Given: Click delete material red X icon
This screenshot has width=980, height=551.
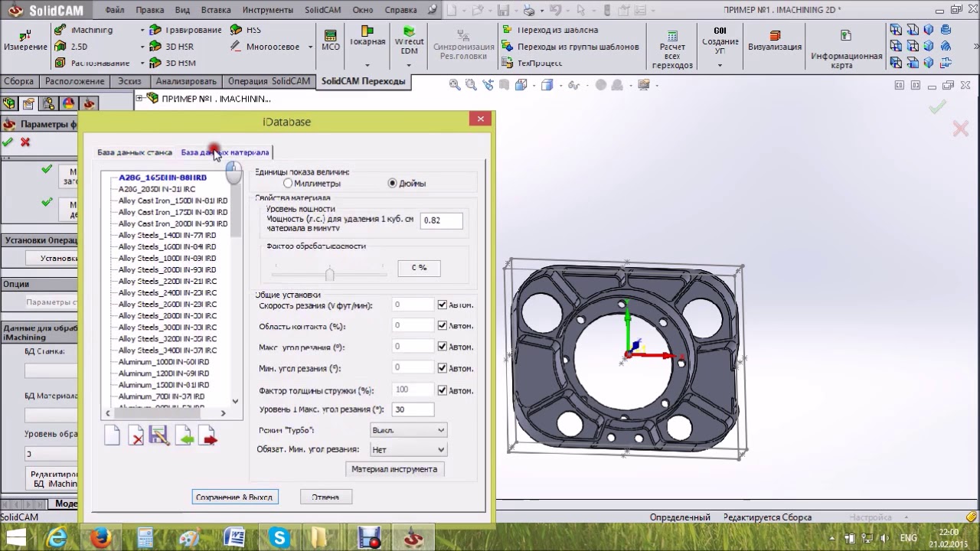Looking at the screenshot, I should tap(136, 436).
